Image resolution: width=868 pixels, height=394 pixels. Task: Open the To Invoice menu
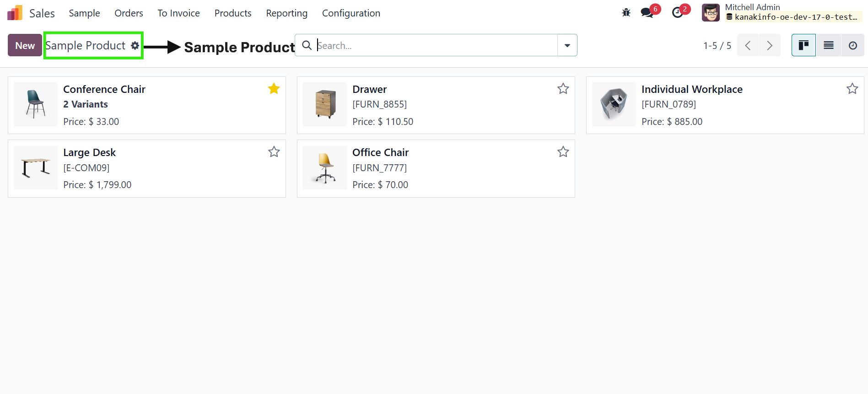pos(178,13)
